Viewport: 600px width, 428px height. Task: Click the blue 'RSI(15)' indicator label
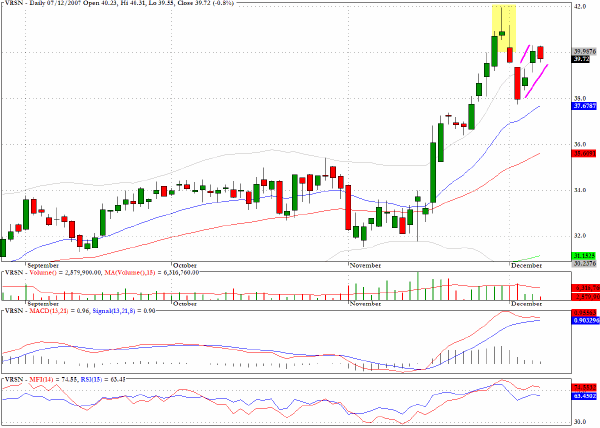[x=91, y=380]
